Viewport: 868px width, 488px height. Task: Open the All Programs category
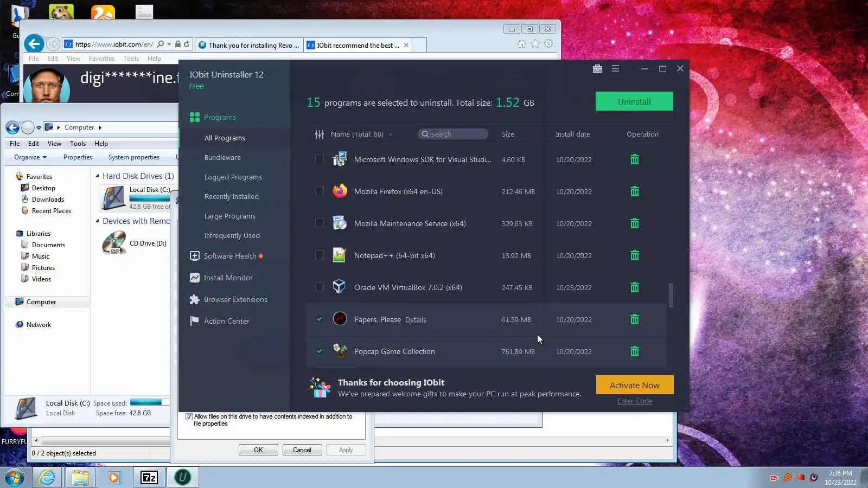(x=225, y=138)
